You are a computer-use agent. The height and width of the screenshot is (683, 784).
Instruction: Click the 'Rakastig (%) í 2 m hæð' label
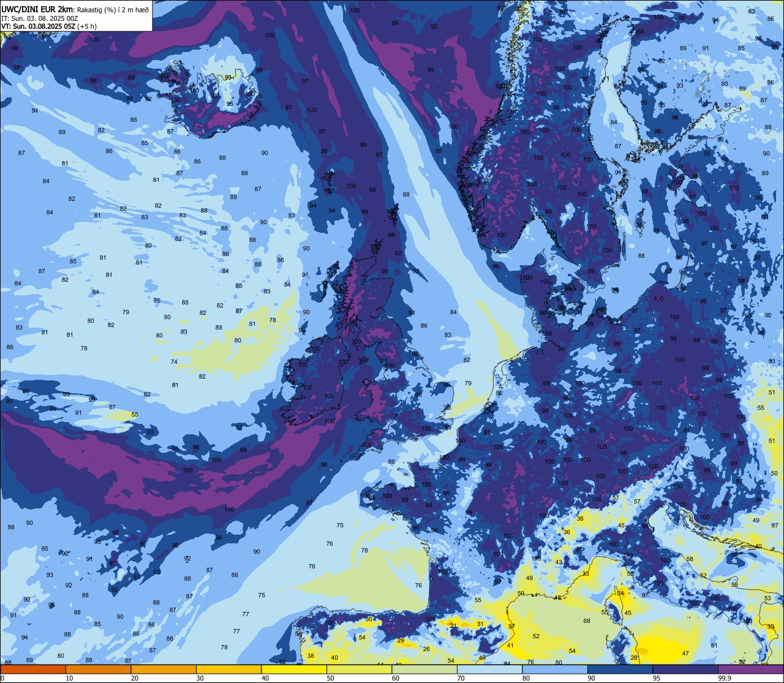click(x=113, y=9)
